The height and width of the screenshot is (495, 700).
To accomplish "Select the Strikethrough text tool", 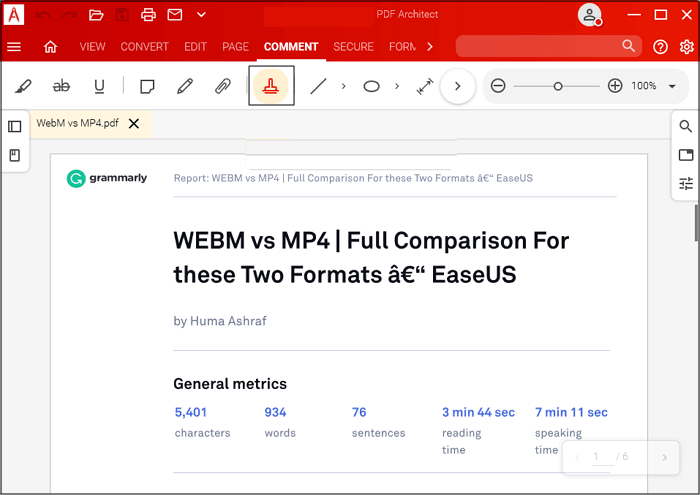I will pos(61,86).
